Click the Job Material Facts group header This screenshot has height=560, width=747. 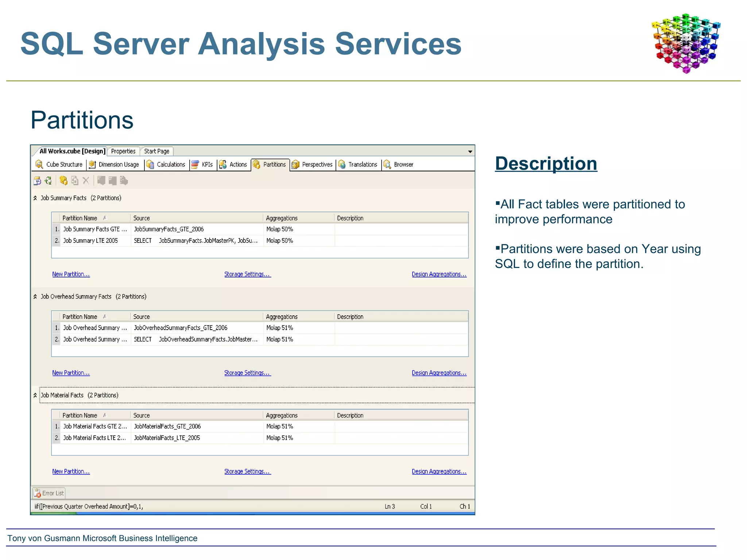click(257, 395)
